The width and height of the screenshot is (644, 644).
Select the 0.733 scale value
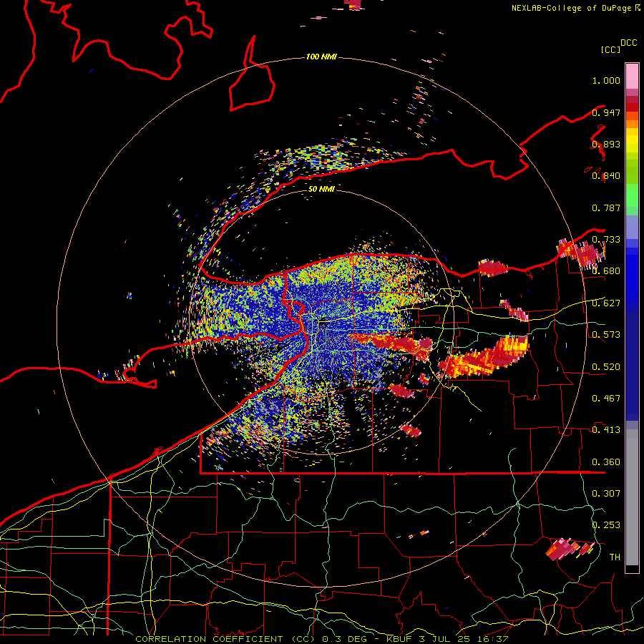click(606, 240)
